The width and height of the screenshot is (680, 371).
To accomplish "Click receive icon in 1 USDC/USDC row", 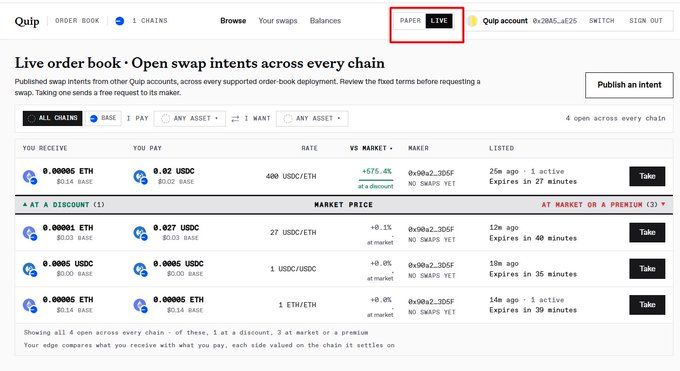I will click(x=29, y=269).
